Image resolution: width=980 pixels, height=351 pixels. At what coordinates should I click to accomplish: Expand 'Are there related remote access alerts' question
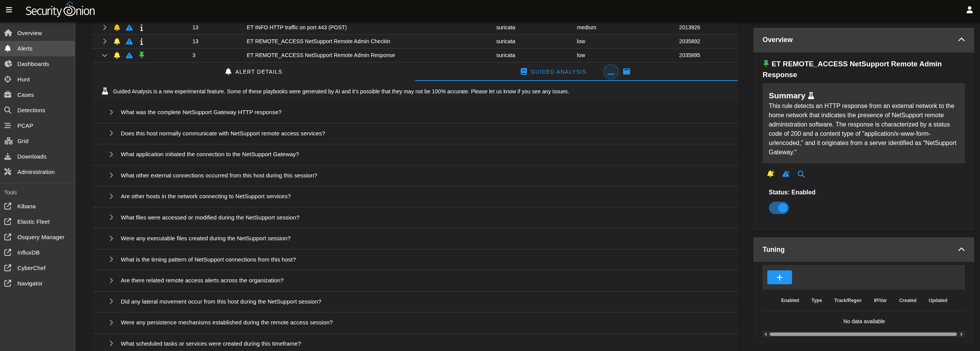[x=415, y=280]
